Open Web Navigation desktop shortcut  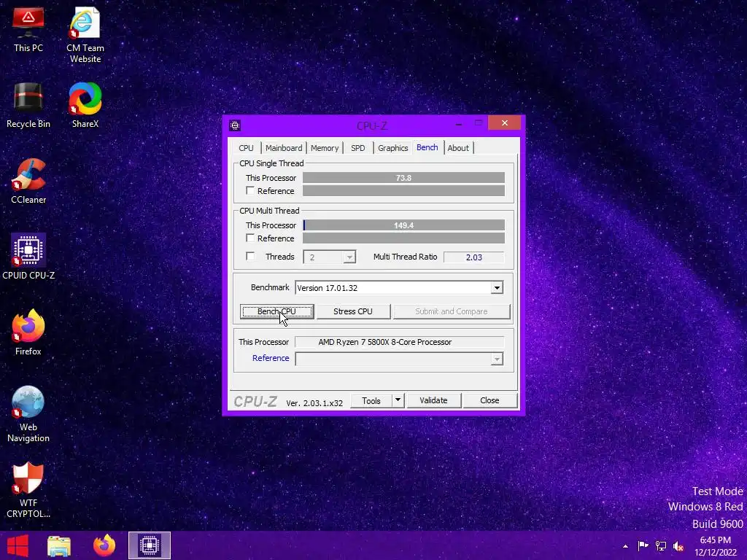pos(28,414)
